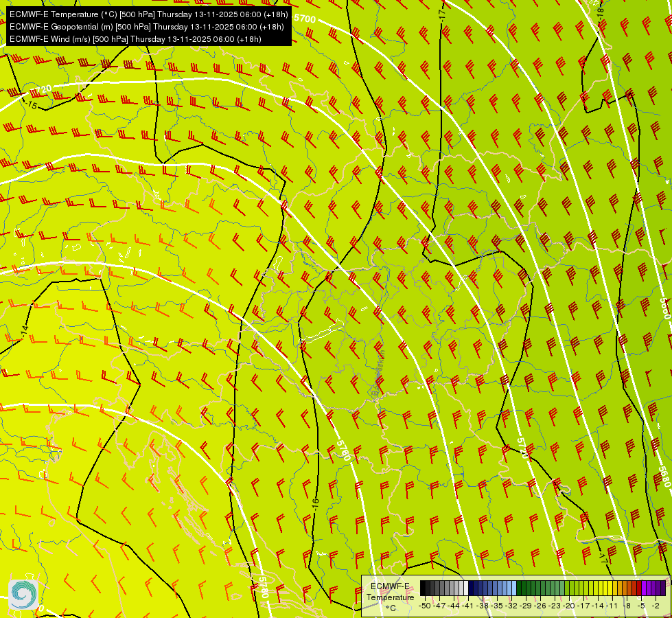Select the 5700 geopotential contour label

pyautogui.click(x=305, y=19)
